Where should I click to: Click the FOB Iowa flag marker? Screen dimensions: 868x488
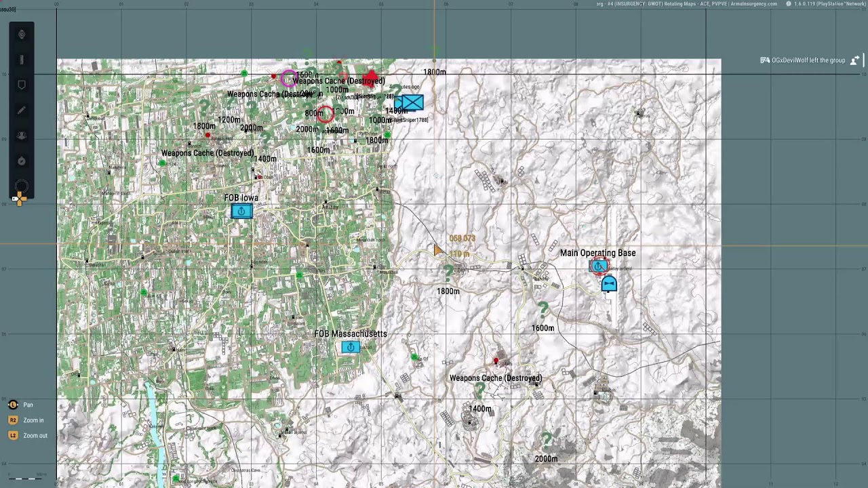(x=241, y=211)
